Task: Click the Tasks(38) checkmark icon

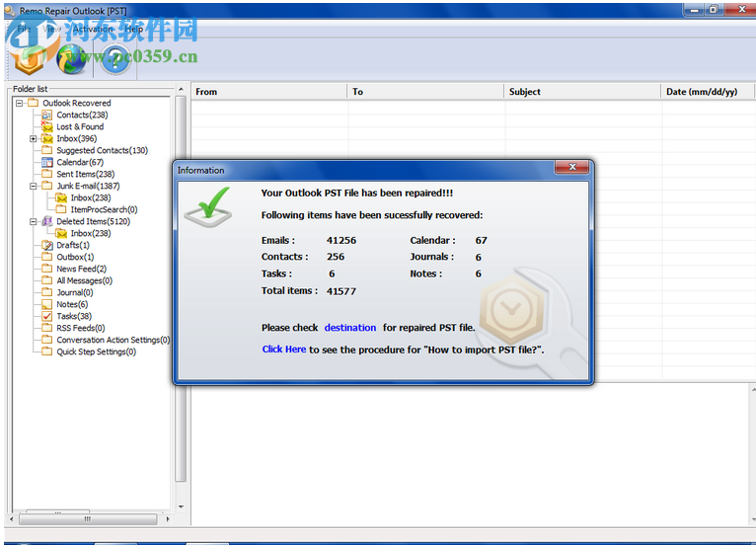Action: point(46,316)
